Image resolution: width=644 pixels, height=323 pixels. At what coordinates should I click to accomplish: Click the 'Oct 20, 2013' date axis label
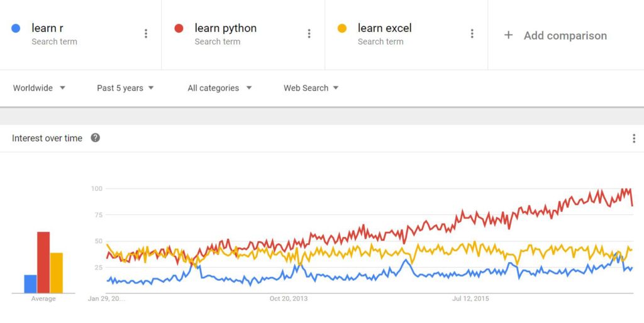[x=289, y=298]
